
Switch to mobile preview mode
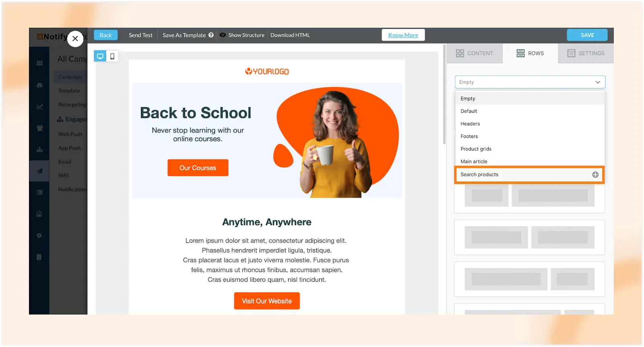click(112, 56)
